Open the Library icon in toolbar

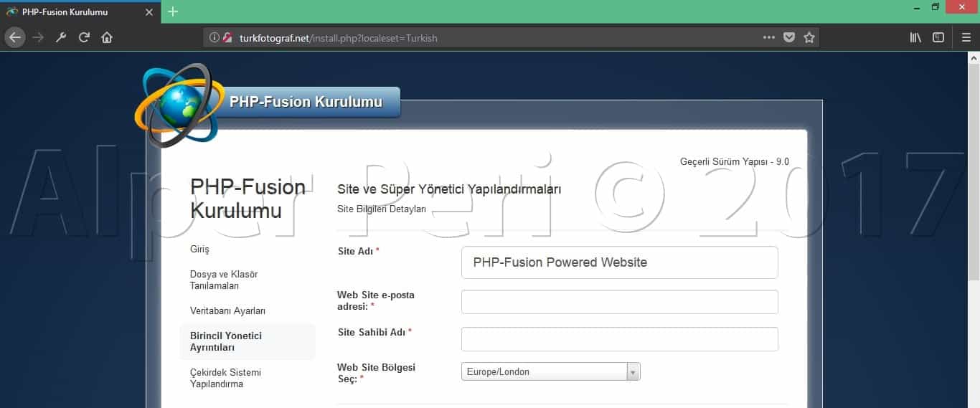coord(915,37)
